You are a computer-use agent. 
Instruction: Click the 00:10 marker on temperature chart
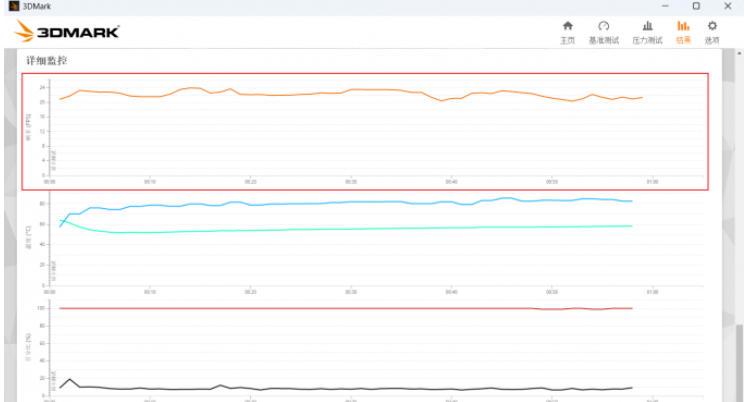pos(150,291)
